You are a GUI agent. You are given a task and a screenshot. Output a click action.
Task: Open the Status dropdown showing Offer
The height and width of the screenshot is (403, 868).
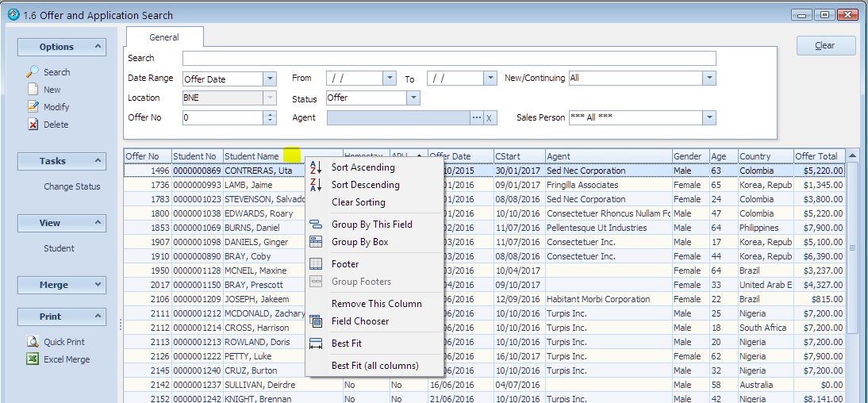pos(413,98)
